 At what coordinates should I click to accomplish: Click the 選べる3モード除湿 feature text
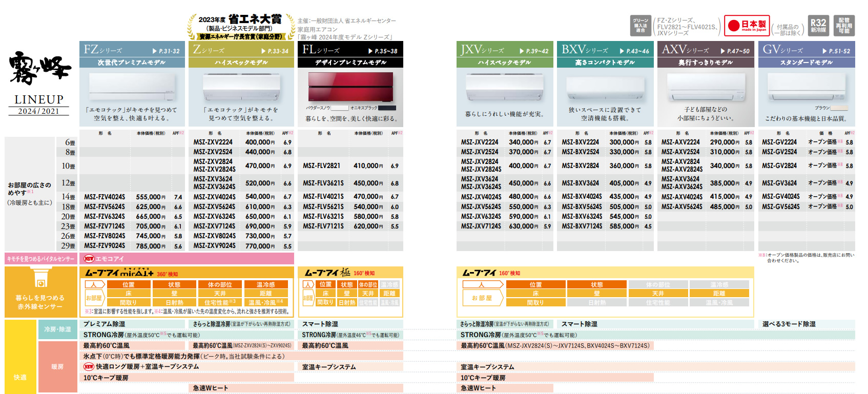(x=789, y=324)
